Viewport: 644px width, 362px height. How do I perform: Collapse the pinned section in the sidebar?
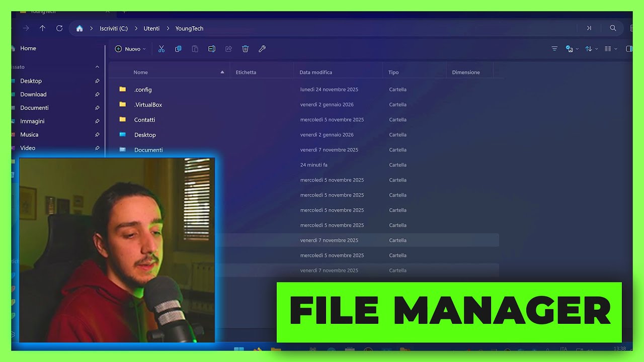97,67
